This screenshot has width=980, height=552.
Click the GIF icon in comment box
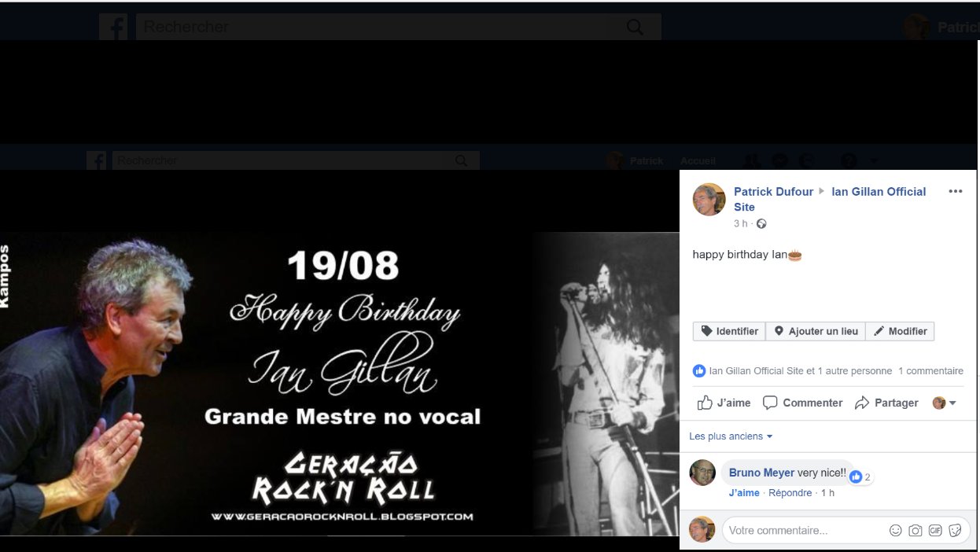(x=935, y=530)
